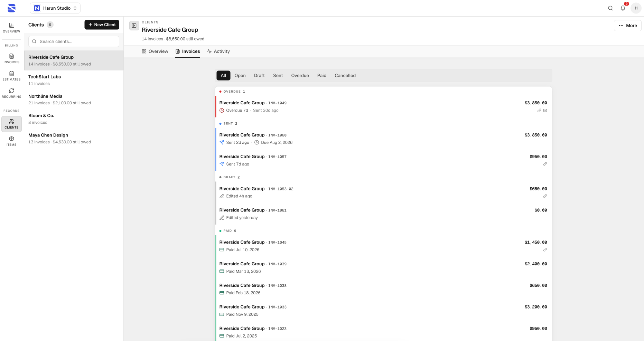
Task: Open Estimates from the sidebar
Action: coord(11,76)
